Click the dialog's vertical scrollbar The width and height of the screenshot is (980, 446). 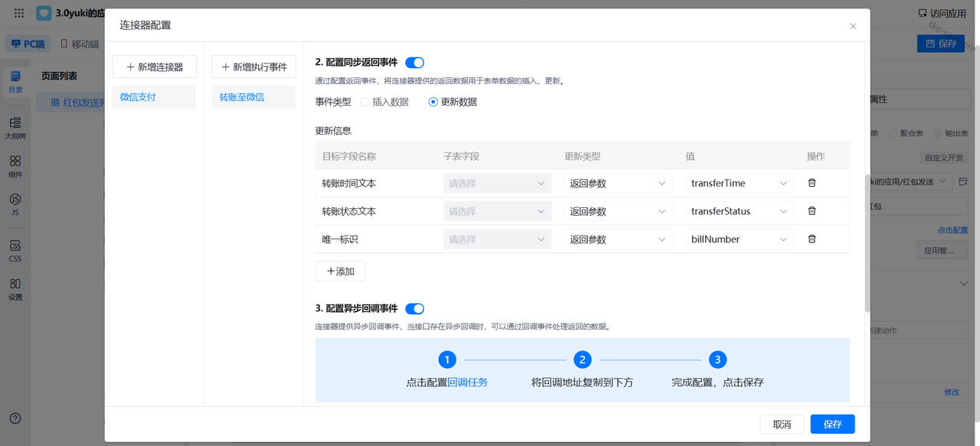point(867,241)
